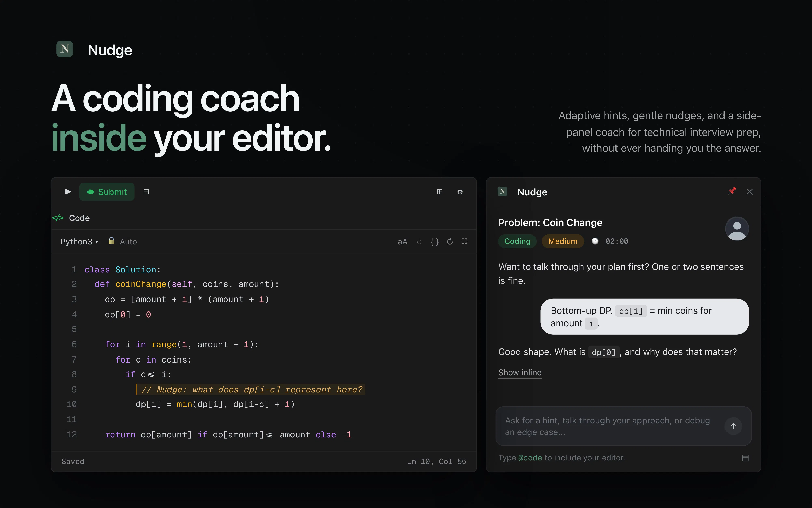Image resolution: width=812 pixels, height=508 pixels.
Task: Click the Nudge brand name in header
Action: coord(110,50)
